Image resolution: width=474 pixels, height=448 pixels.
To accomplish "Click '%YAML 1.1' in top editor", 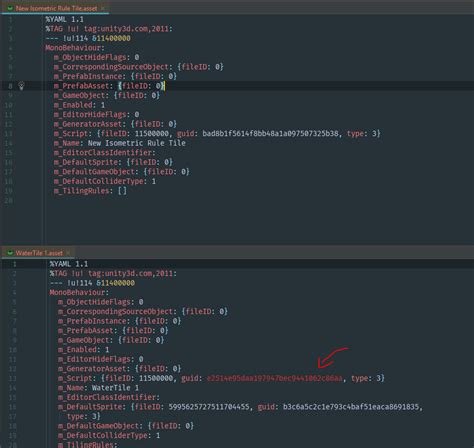I will (65, 19).
